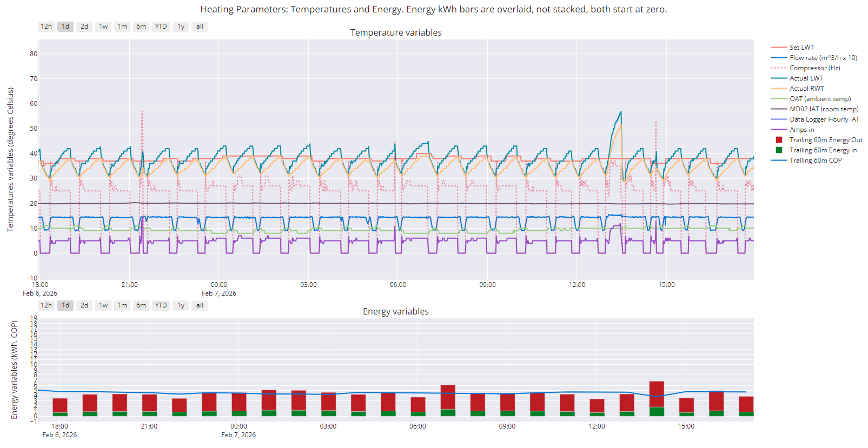Viewport: 868px width, 448px height.
Task: Toggle MD02 IAT (room temp) legend item
Action: (824, 109)
